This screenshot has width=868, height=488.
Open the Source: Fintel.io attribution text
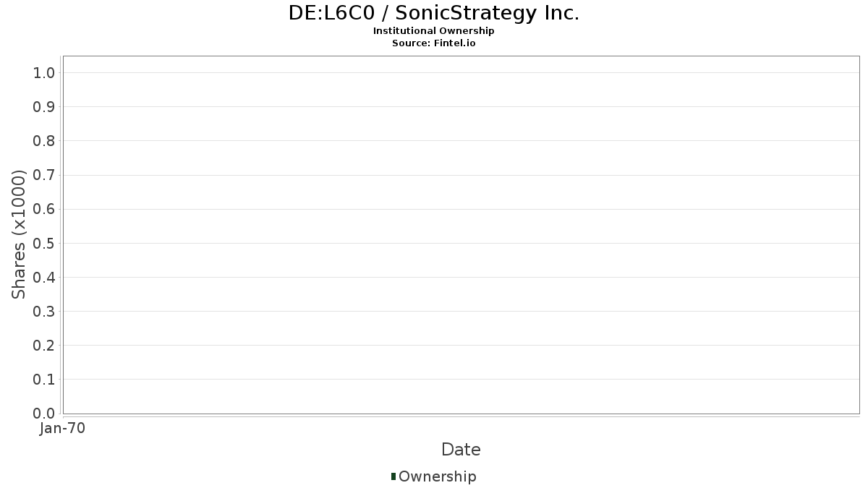[x=434, y=43]
